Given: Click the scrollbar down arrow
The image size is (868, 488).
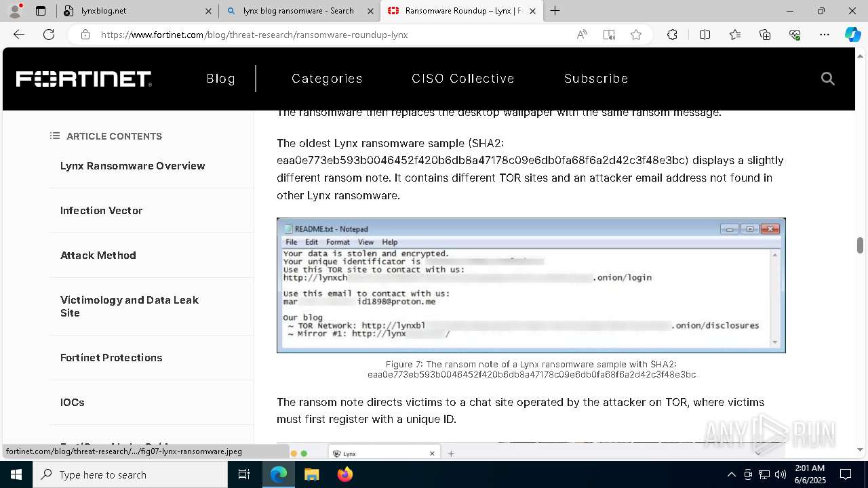Looking at the screenshot, I should [860, 449].
